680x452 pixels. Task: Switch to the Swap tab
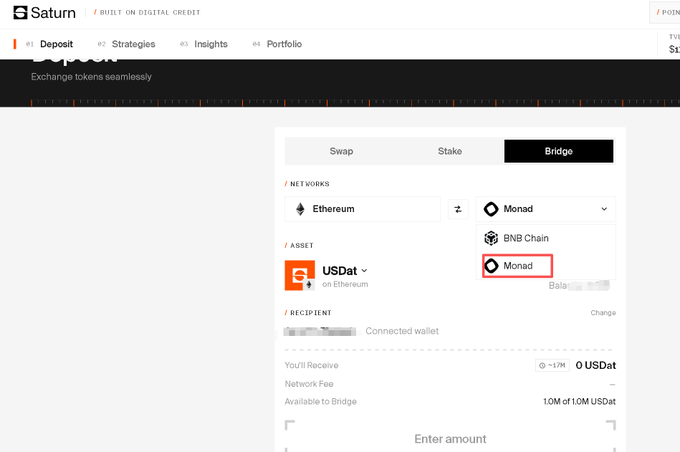tap(341, 151)
